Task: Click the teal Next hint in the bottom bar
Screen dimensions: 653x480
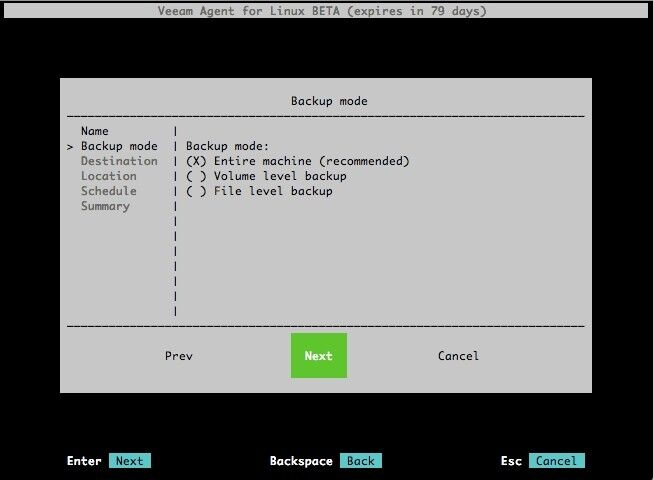Action: 129,461
